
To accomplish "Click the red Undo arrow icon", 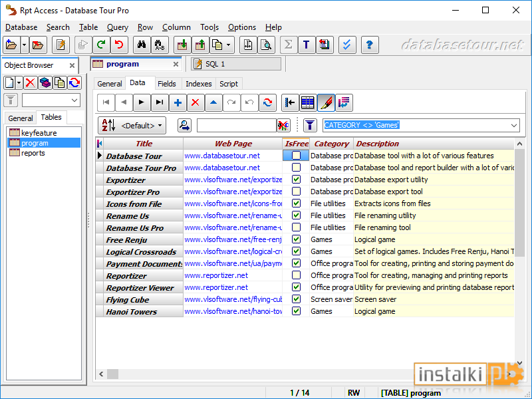I will [x=119, y=45].
